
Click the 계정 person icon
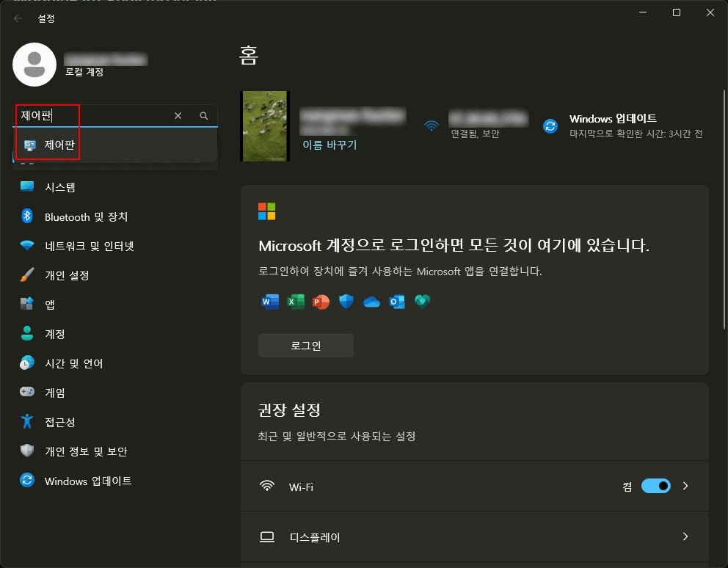(27, 333)
